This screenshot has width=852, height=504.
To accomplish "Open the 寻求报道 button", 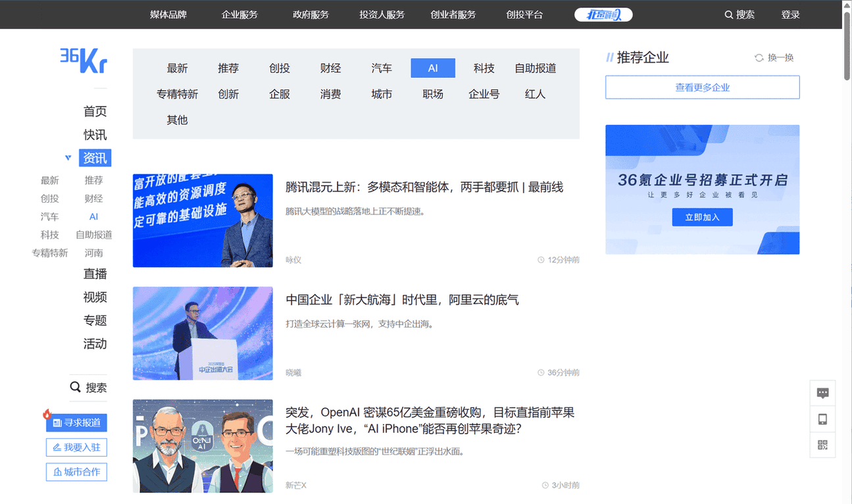I will (x=76, y=422).
